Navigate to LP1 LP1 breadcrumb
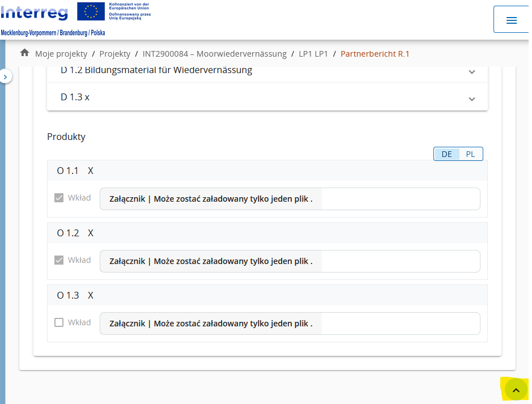The image size is (532, 404). 313,54
